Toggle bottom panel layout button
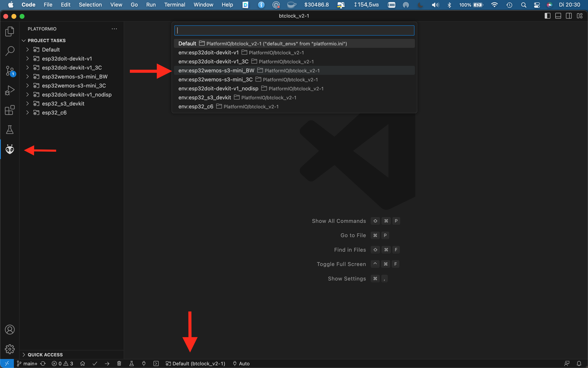This screenshot has width=588, height=368. pos(558,16)
